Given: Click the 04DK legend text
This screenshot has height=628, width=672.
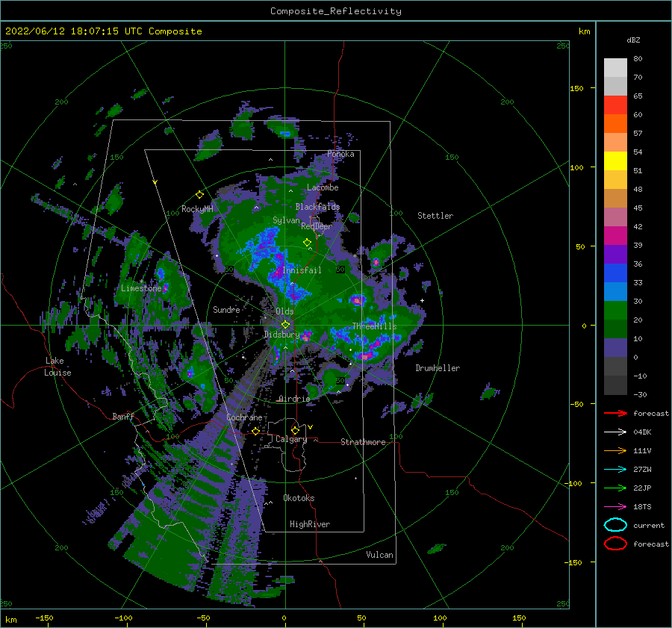Looking at the screenshot, I should (x=642, y=432).
